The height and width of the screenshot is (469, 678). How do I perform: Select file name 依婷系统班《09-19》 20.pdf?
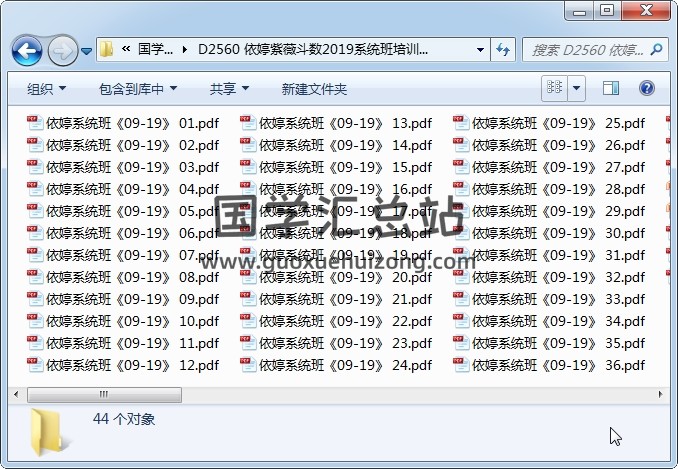pos(345,277)
